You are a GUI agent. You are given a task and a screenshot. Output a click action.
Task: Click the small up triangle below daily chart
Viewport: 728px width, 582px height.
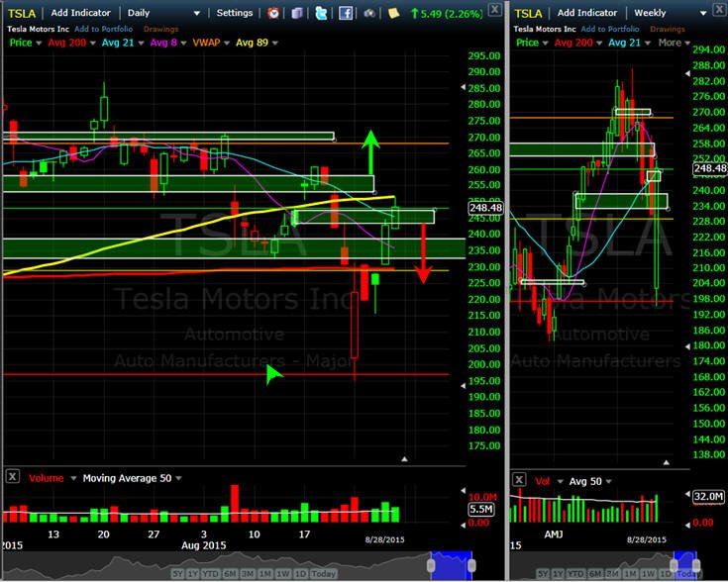click(404, 459)
